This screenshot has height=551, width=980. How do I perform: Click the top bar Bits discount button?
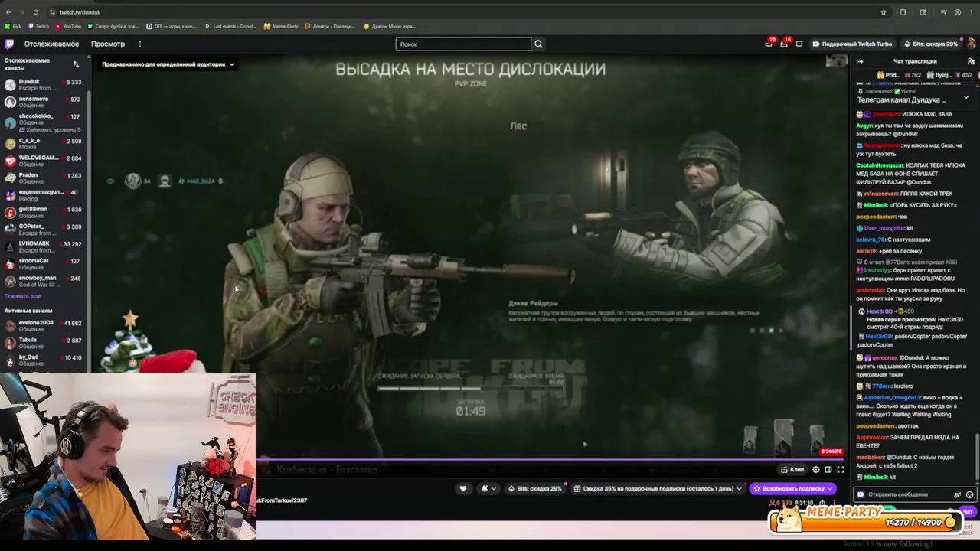point(930,44)
